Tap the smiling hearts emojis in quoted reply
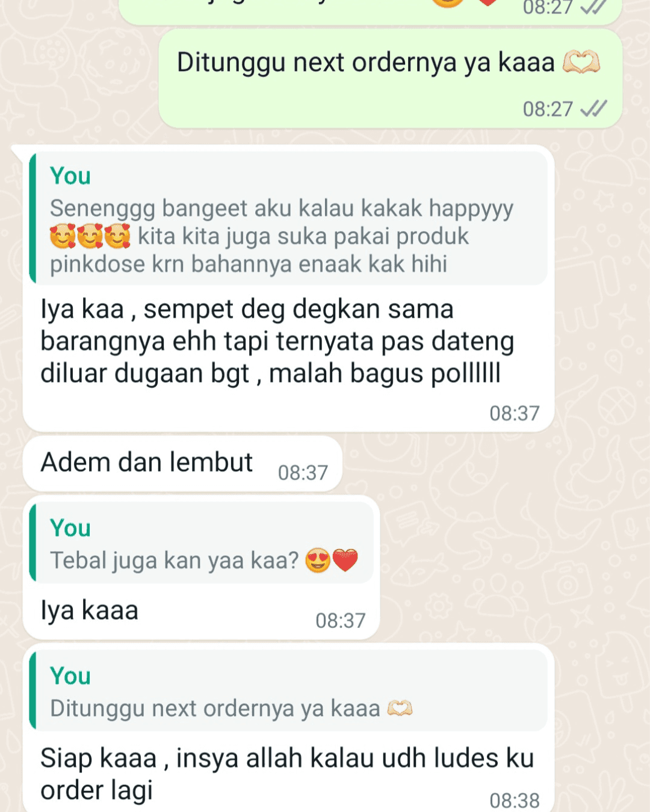Viewport: 650px width, 812px height. coord(90,236)
